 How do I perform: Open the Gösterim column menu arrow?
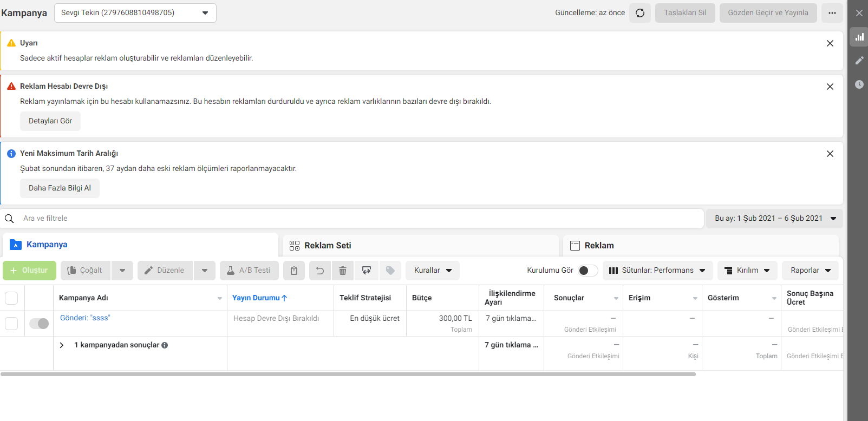774,299
